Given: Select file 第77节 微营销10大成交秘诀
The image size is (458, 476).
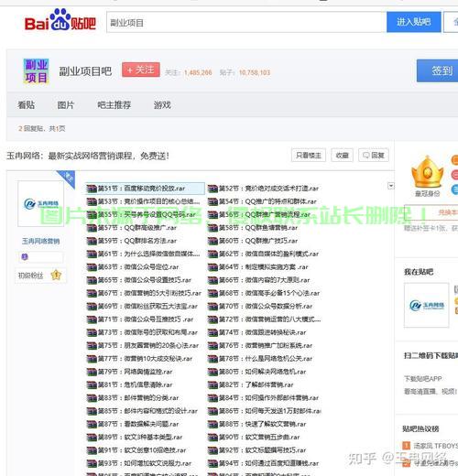Looking at the screenshot, I should [139, 359].
